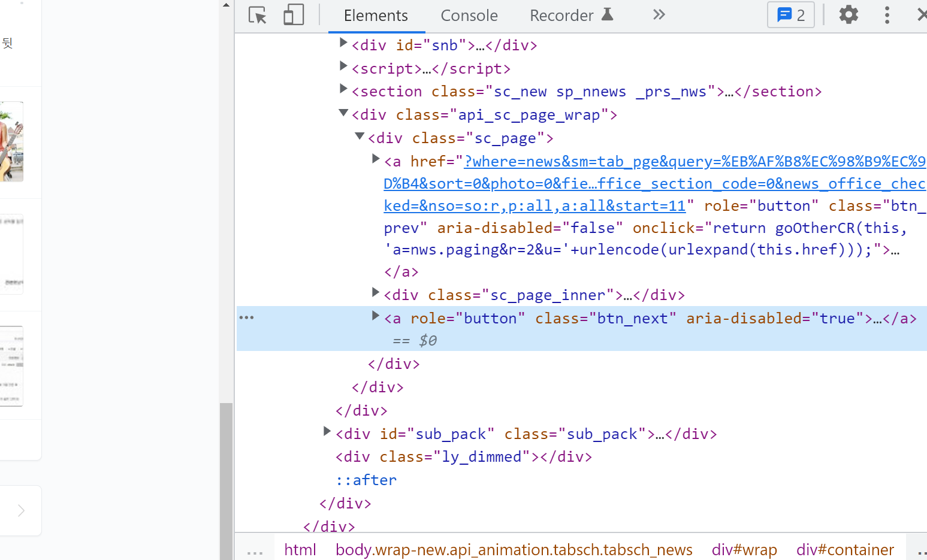Image resolution: width=927 pixels, height=560 pixels.
Task: Activate the inspect element picker tool
Action: 258,15
